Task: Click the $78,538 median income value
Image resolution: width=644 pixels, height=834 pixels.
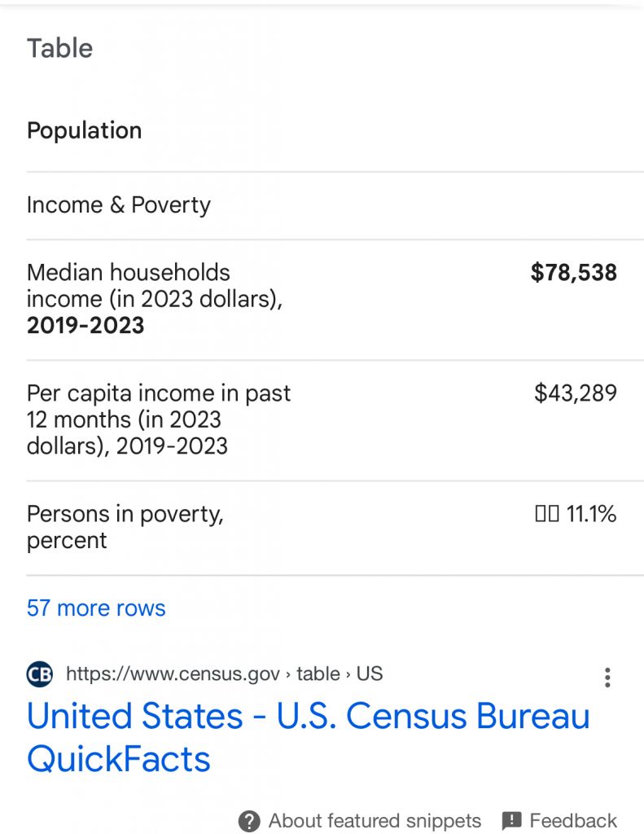Action: [573, 273]
